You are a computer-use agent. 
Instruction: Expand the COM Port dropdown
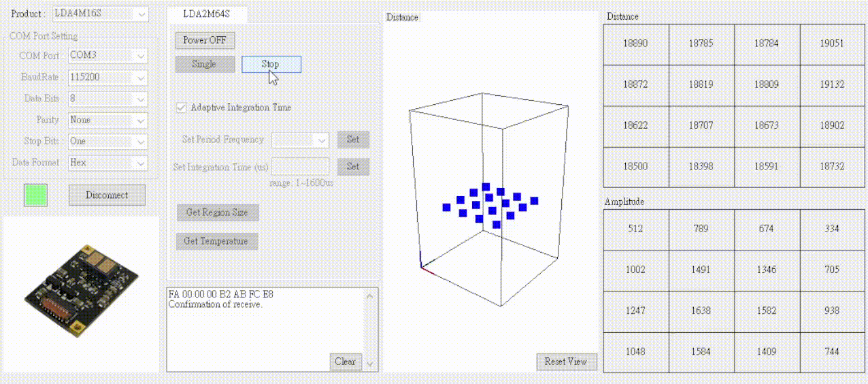point(107,55)
